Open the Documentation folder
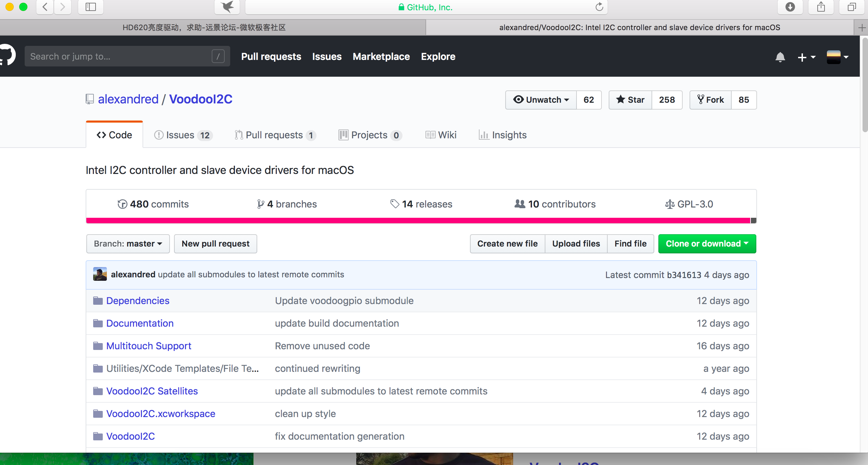The image size is (868, 465). click(x=140, y=323)
